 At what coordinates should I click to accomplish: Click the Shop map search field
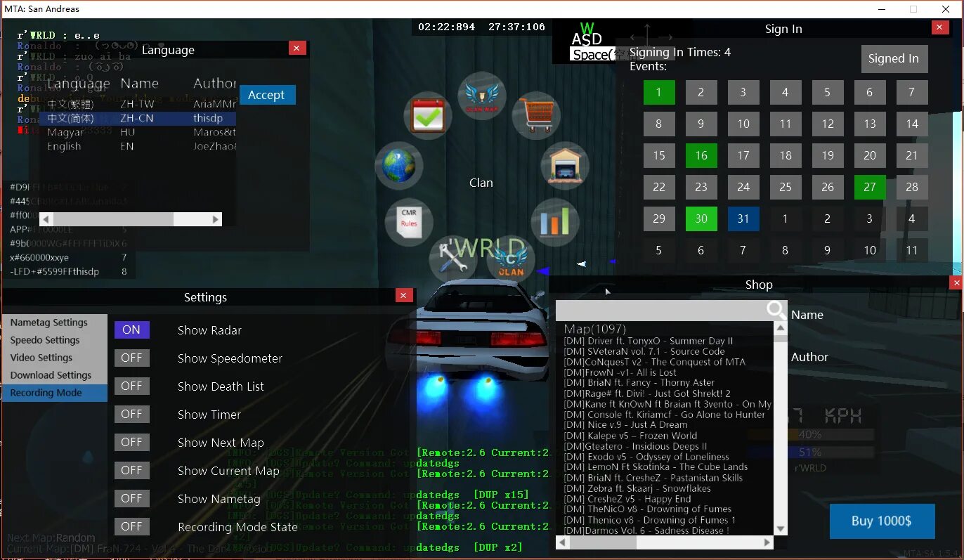coord(661,311)
